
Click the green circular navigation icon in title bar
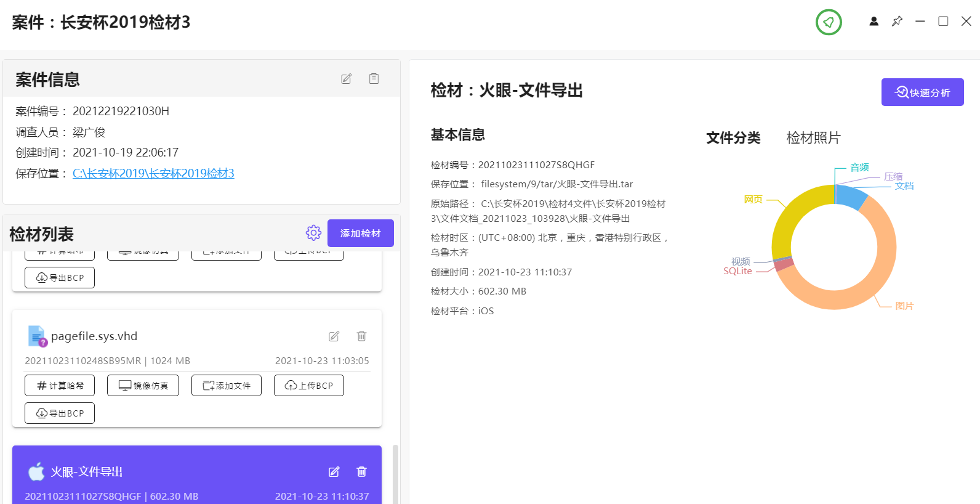tap(829, 22)
